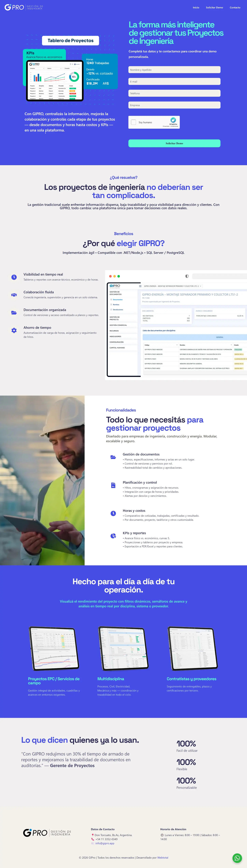Click the FINALIZADO status badge in the table
Image resolution: width=247 pixels, height=868 pixels.
coord(238,349)
